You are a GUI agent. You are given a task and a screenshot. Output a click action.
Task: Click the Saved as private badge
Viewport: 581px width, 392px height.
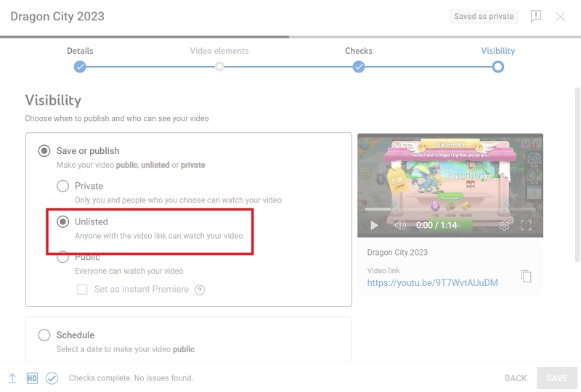pyautogui.click(x=484, y=16)
